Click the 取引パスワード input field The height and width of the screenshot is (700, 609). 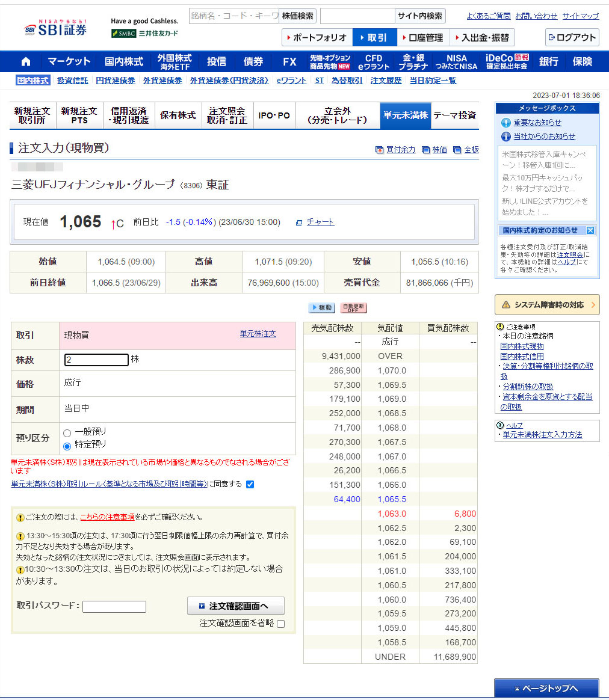pyautogui.click(x=114, y=607)
